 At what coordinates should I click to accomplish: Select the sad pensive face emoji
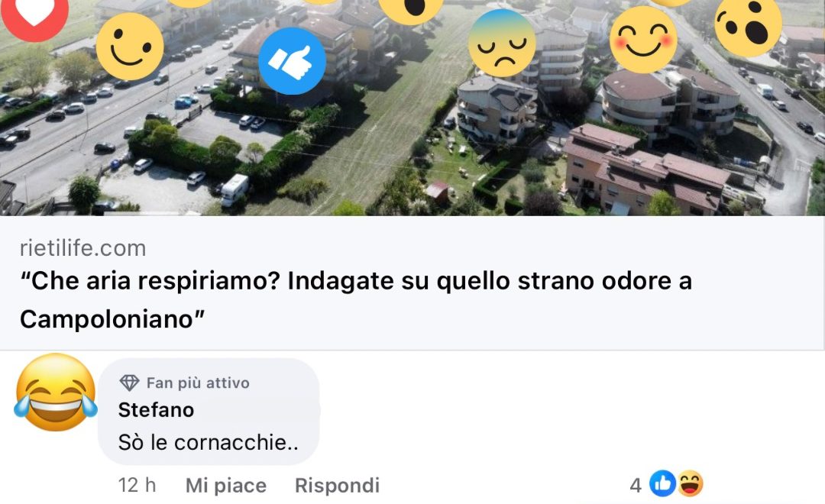[x=502, y=43]
